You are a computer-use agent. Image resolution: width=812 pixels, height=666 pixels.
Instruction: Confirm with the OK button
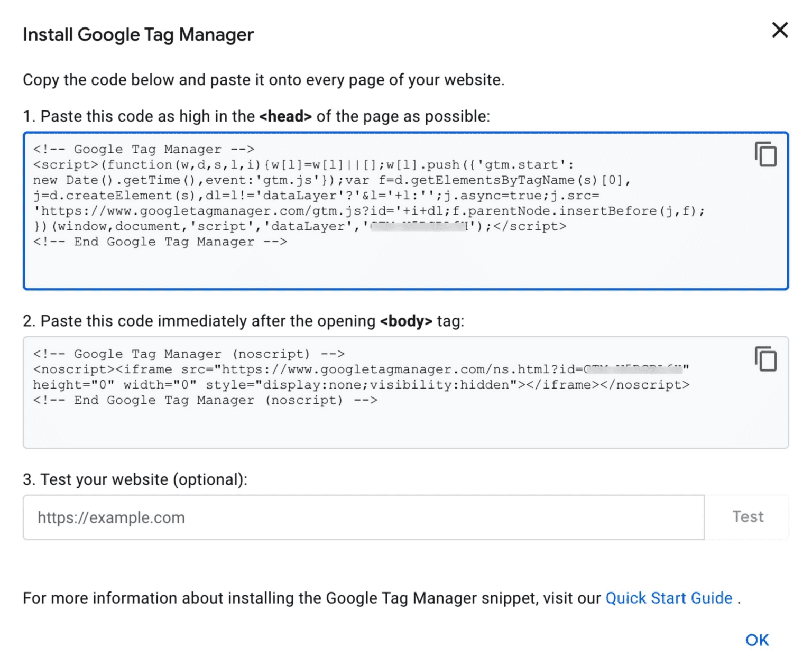pyautogui.click(x=757, y=640)
